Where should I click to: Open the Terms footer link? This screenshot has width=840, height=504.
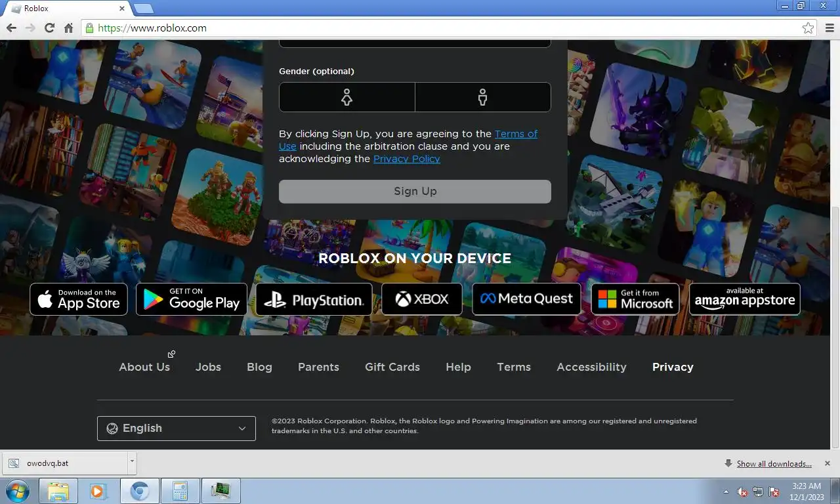point(514,367)
